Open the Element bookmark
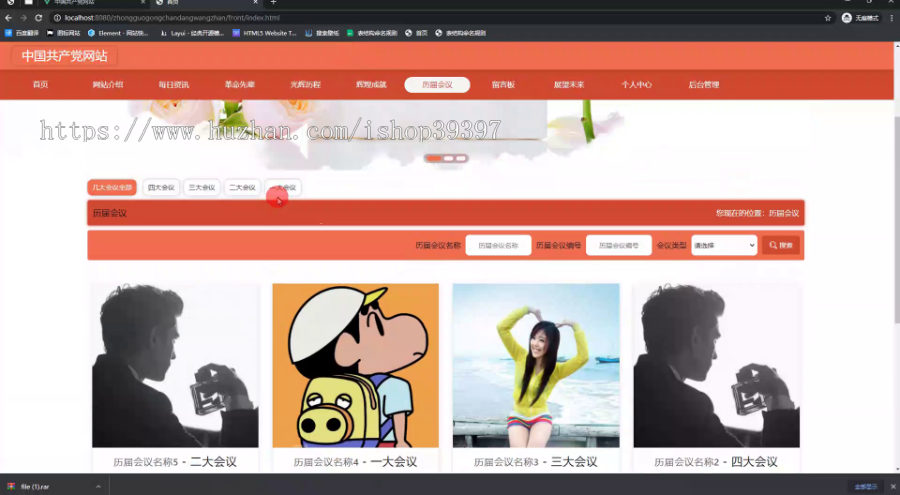 (118, 33)
